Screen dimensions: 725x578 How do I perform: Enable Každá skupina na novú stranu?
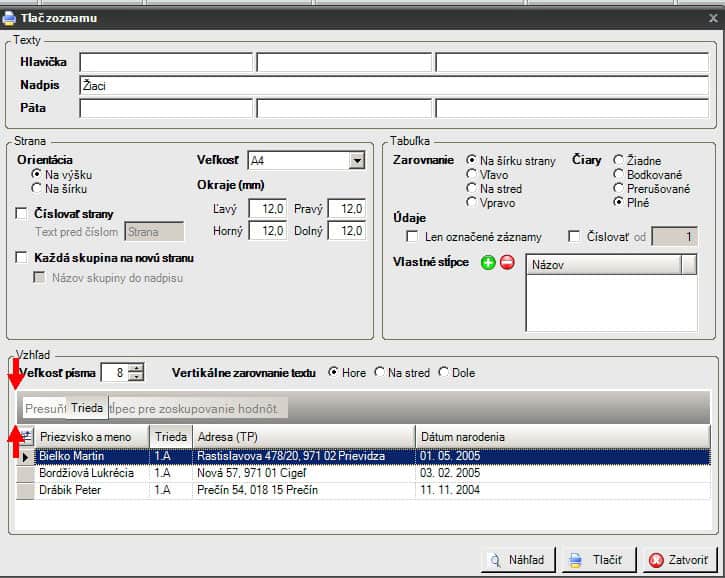pos(21,257)
